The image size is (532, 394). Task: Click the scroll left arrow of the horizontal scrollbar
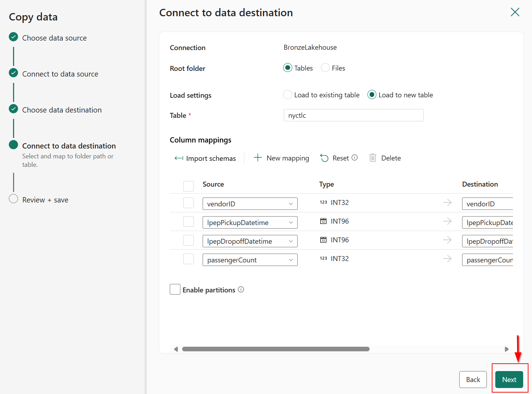tap(176, 349)
